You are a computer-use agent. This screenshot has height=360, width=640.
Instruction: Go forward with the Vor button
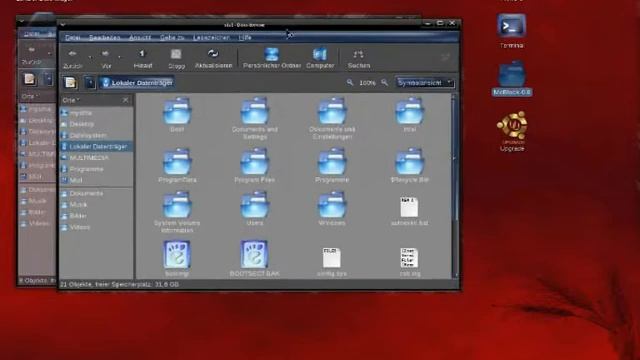pyautogui.click(x=106, y=58)
